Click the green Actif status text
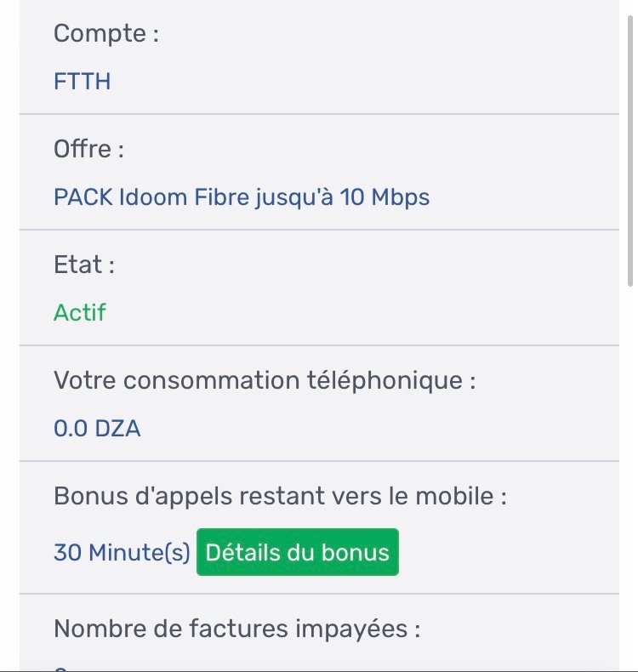Viewport: 638px width, 672px height. pos(80,313)
